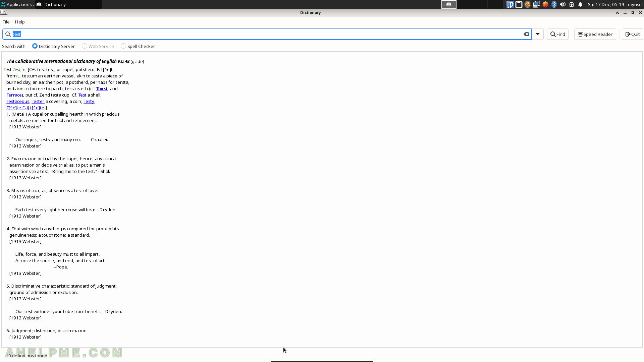644x362 pixels.
Task: Open the network connections tray icon
Action: tap(536, 4)
